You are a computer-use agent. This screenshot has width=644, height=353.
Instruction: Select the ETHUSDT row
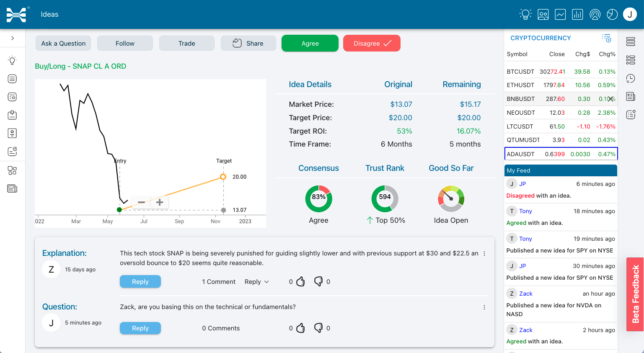pyautogui.click(x=561, y=85)
